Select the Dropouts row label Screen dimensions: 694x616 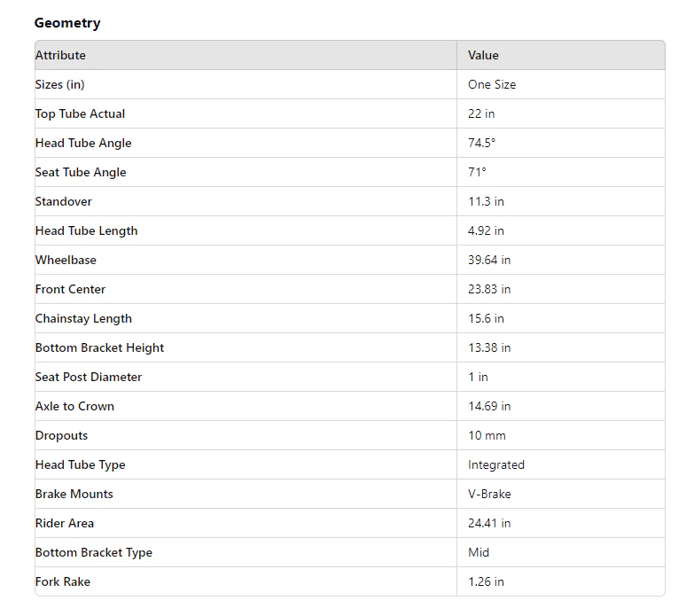[61, 436]
